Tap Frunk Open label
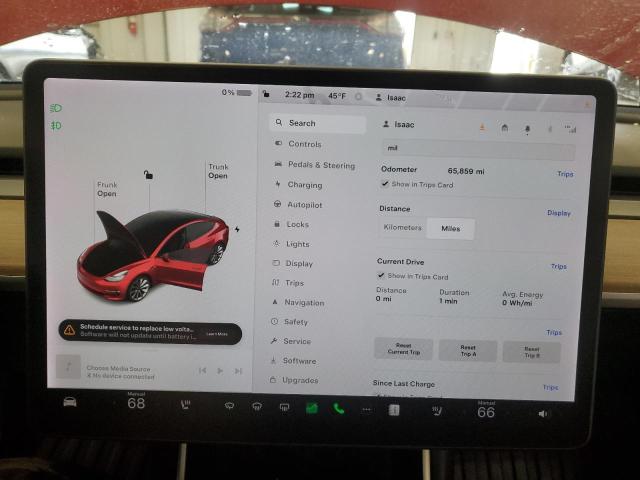The height and width of the screenshot is (480, 640). tap(107, 189)
